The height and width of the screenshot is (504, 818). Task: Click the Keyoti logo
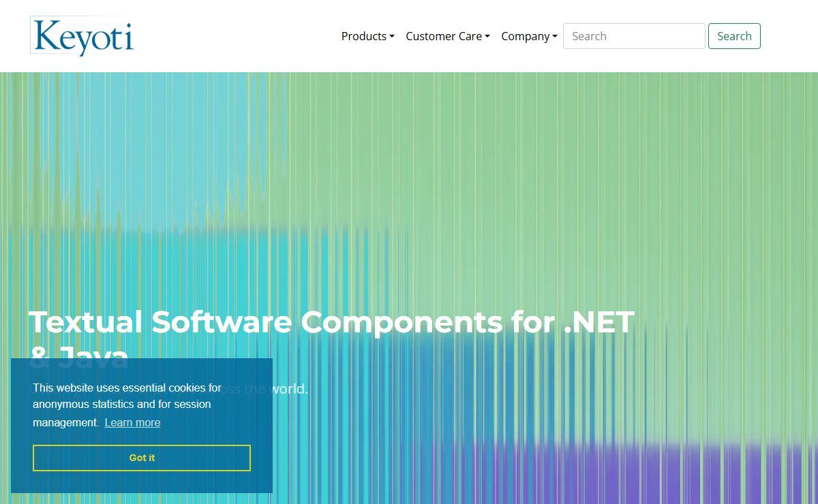pyautogui.click(x=82, y=35)
